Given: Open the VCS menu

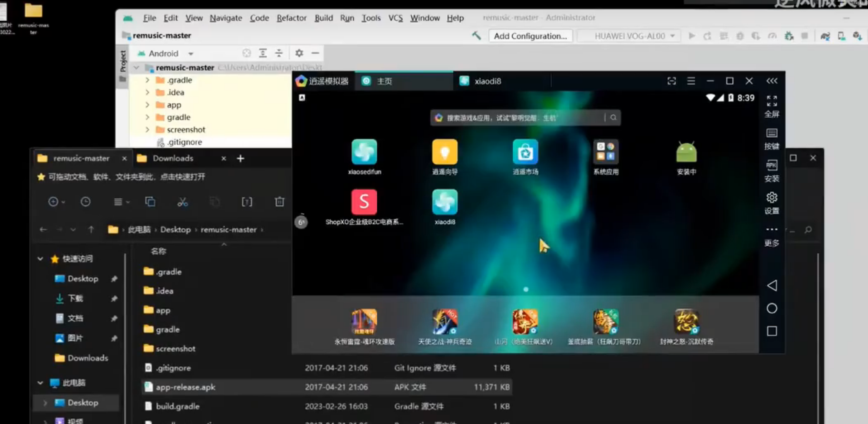Looking at the screenshot, I should 395,18.
